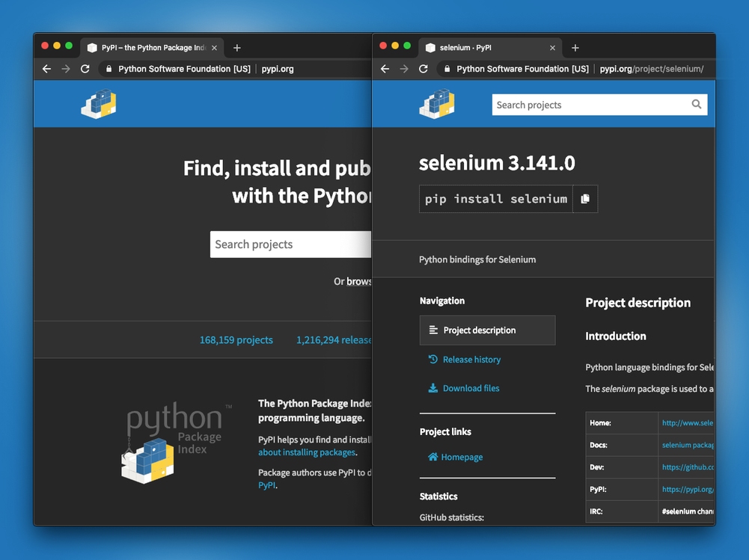Image resolution: width=749 pixels, height=560 pixels.
Task: Click the lock icon in the selenium address bar
Action: tap(447, 69)
